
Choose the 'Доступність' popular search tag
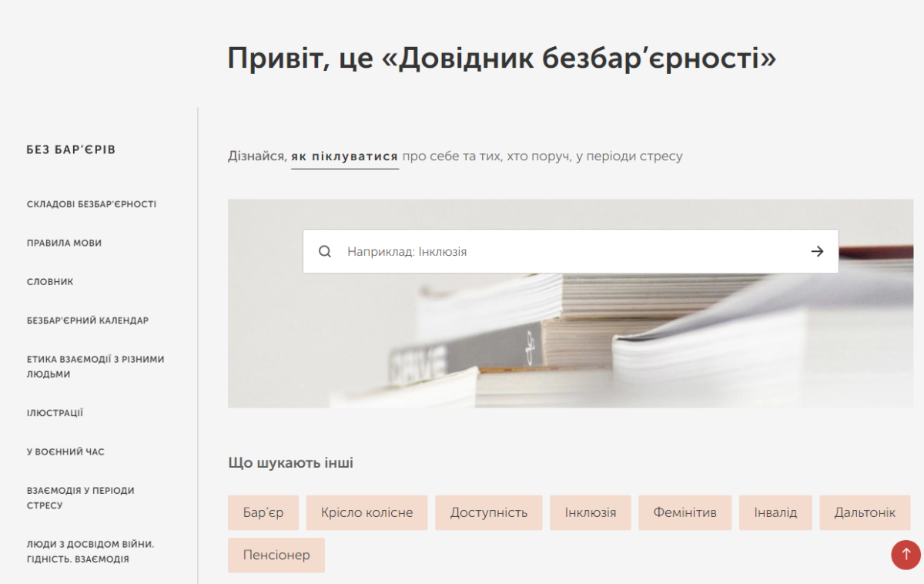click(x=488, y=512)
